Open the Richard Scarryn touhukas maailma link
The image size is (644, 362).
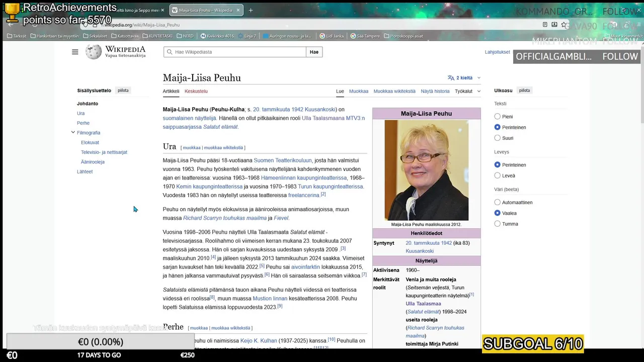pyautogui.click(x=225, y=218)
